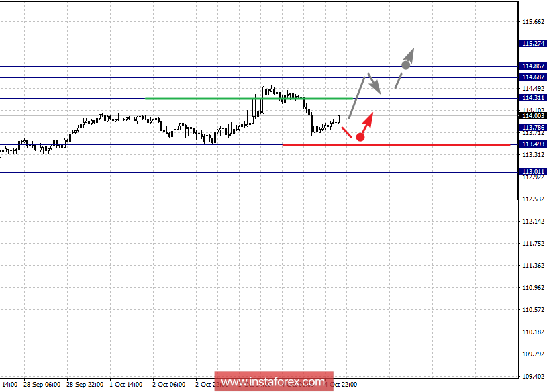Click the 2 Oct 06:00 time label
Viewport: 547px width, 392px height.
[x=169, y=385]
